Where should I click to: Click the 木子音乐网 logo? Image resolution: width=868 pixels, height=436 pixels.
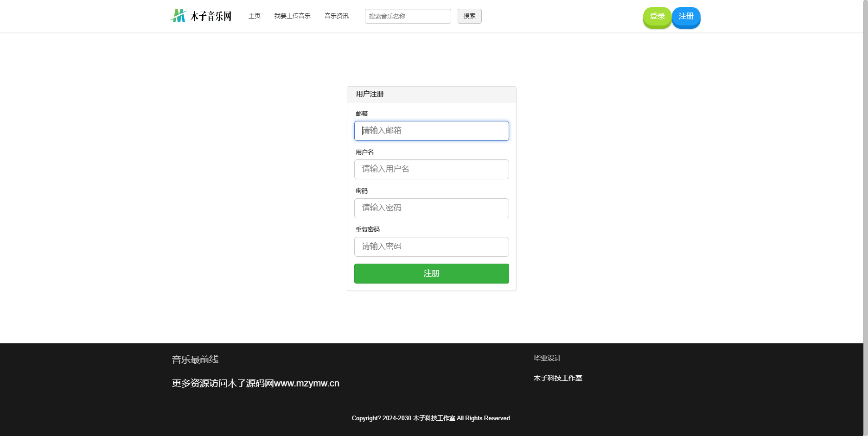[201, 16]
